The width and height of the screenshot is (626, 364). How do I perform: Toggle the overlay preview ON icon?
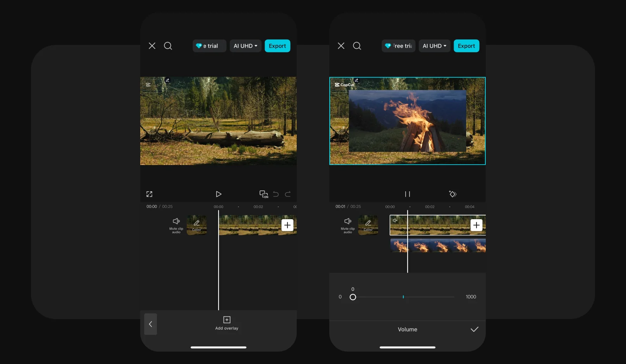(264, 194)
